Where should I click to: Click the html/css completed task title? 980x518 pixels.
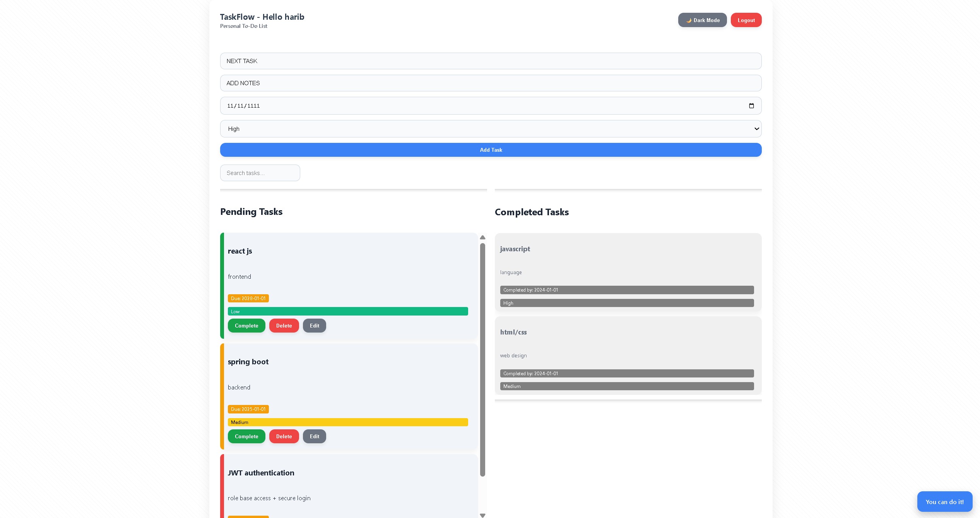point(513,332)
